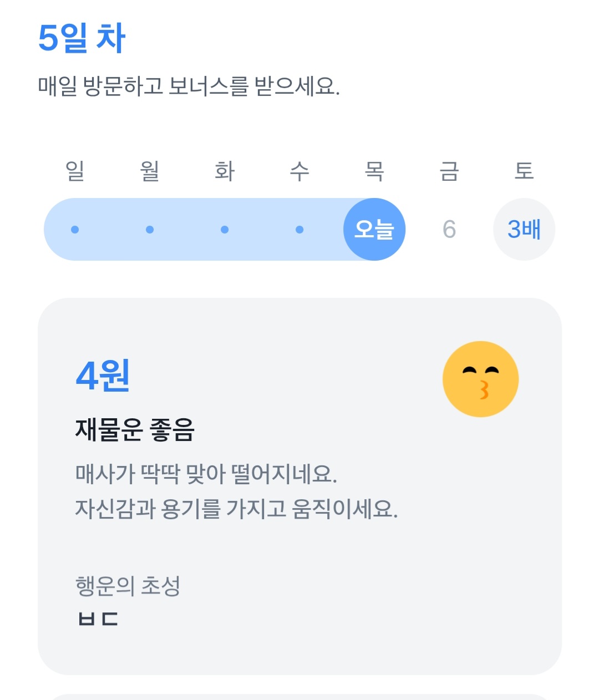The height and width of the screenshot is (700, 599).
Task: Tap the light blue weekly progress bar
Action: click(x=225, y=229)
